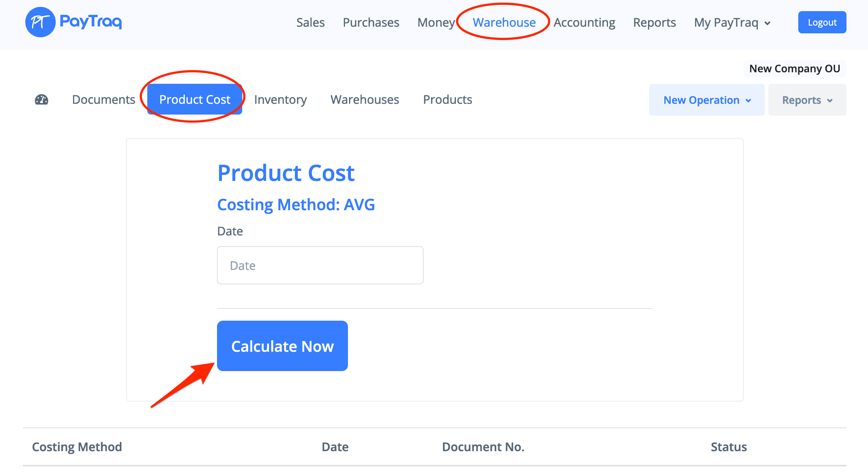Switch to the Inventory tab
868x476 pixels.
pos(280,100)
